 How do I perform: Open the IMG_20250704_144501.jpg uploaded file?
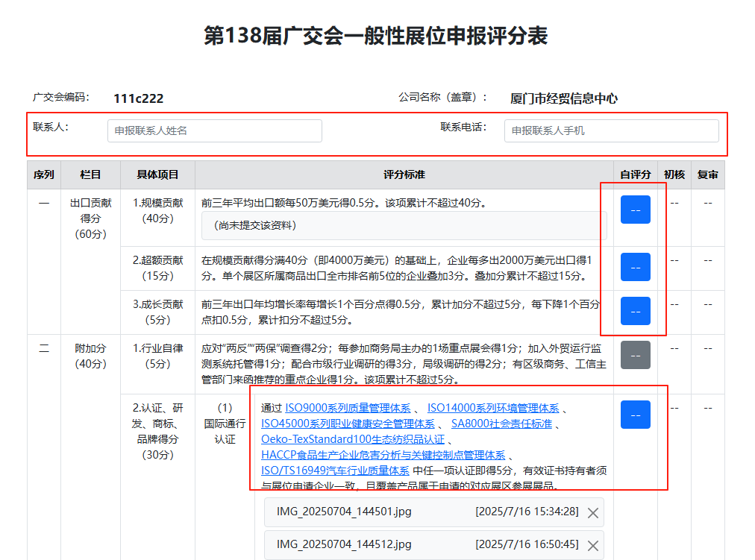[344, 512]
